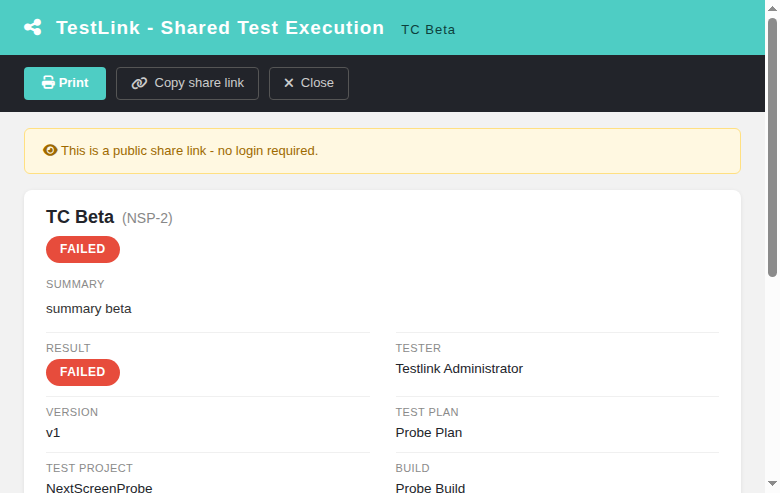
Task: Click the share icon in the header
Action: 33,27
